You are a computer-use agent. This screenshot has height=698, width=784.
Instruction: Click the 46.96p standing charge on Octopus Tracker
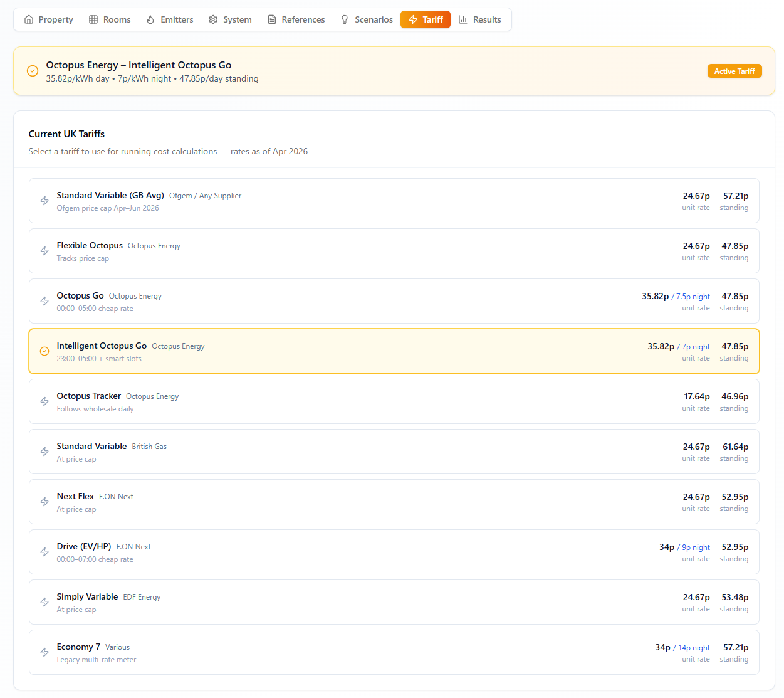pos(735,396)
